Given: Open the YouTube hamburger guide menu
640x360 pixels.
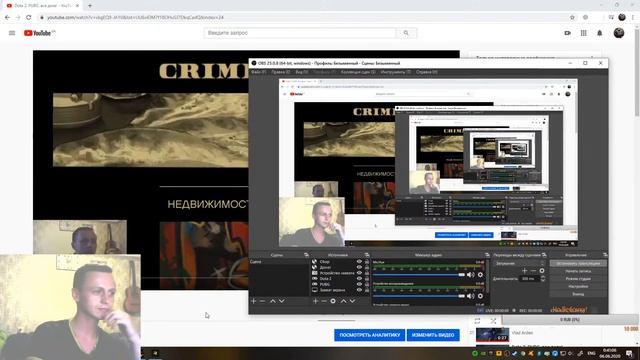Looking at the screenshot, I should pos(12,33).
